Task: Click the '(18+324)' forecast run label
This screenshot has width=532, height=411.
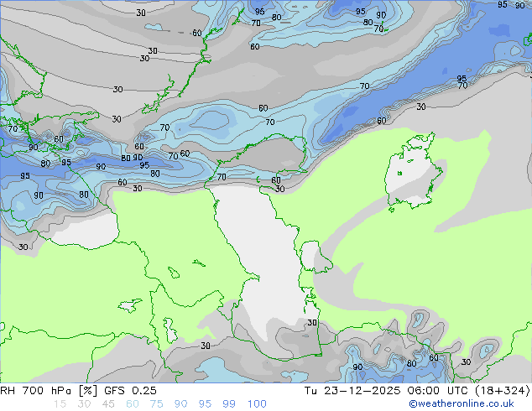Action: 502,391
